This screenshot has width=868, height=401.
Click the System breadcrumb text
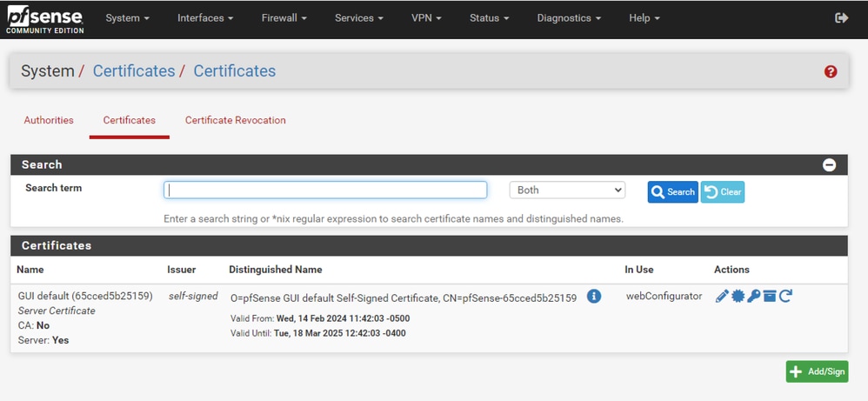(x=48, y=71)
